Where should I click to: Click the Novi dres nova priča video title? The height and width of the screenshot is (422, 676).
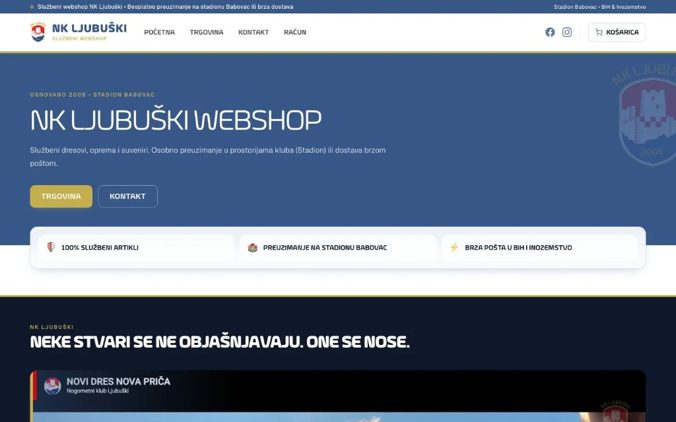click(x=118, y=381)
